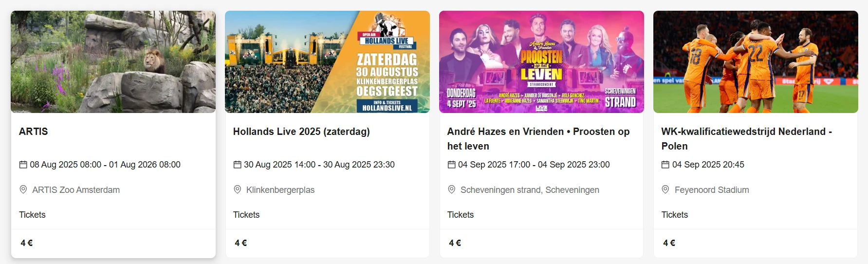Viewport: 868px width, 264px height.
Task: Click Tickets label on the ARTIS card
Action: pyautogui.click(x=32, y=215)
